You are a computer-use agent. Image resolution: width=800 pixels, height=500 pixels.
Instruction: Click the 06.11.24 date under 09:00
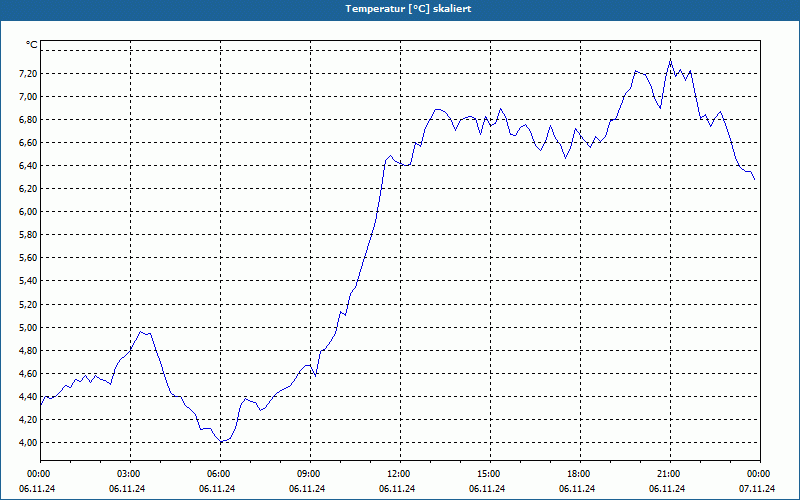click(307, 489)
